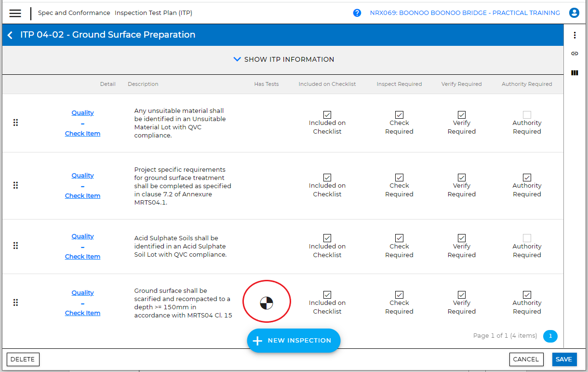Image resolution: width=588 pixels, height=372 pixels.
Task: Click the back arrow next to ITP 04-02 title
Action: click(10, 35)
